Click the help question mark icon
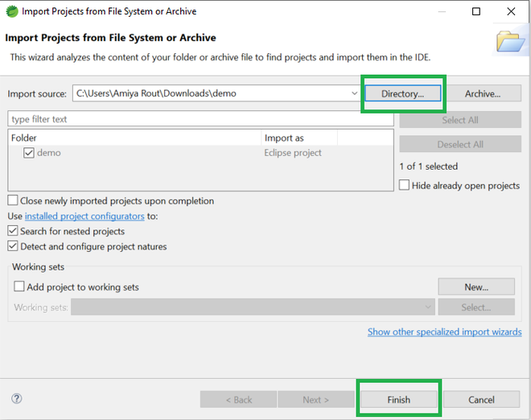This screenshot has width=531, height=420. point(16,399)
